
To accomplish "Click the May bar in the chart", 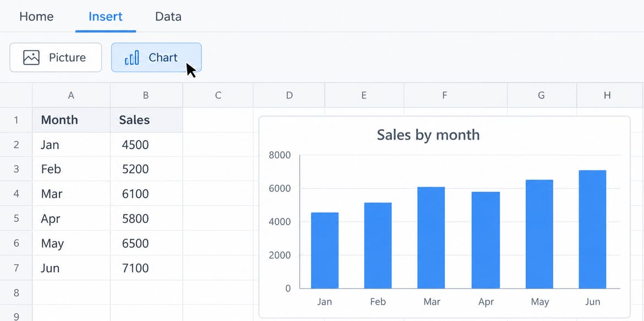I will click(539, 234).
